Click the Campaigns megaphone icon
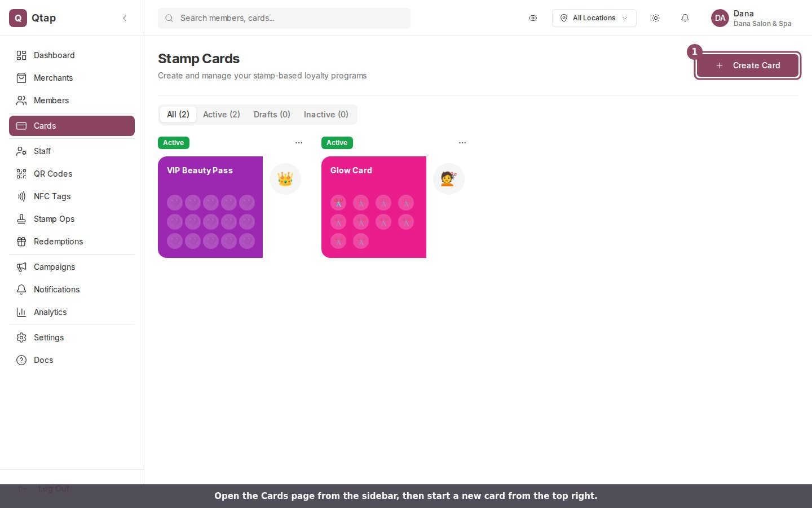Viewport: 812px width, 508px height. 21,267
